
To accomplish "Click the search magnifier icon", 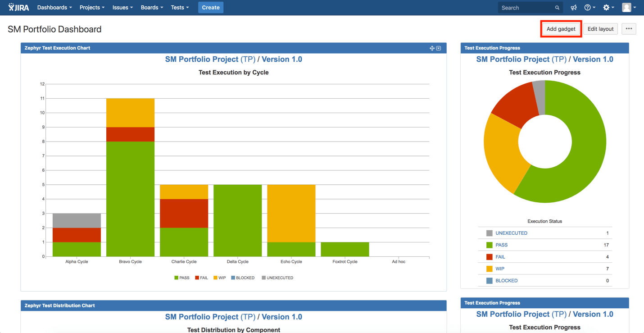I will pyautogui.click(x=557, y=8).
